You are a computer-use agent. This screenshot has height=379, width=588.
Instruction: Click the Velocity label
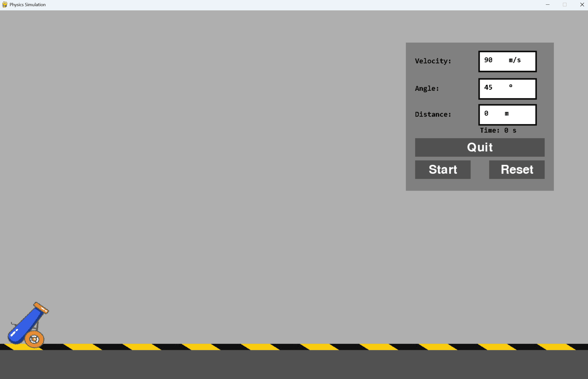tap(433, 61)
